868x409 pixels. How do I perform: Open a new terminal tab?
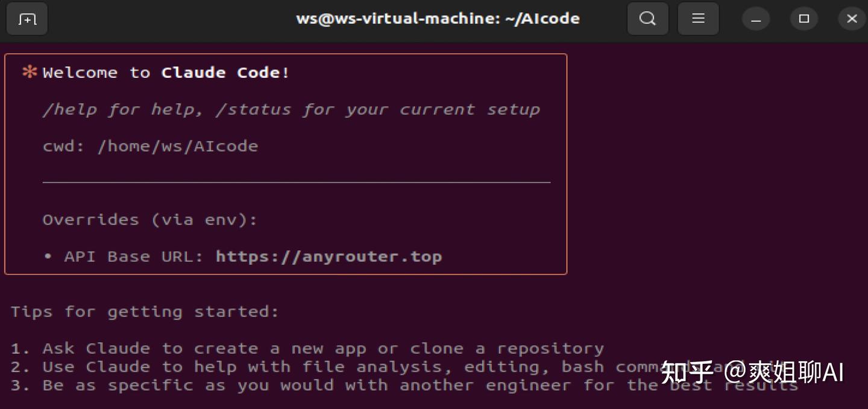(27, 19)
